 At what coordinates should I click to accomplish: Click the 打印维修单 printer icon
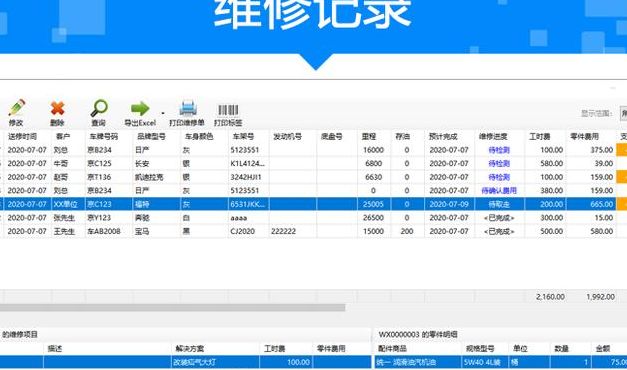188,108
